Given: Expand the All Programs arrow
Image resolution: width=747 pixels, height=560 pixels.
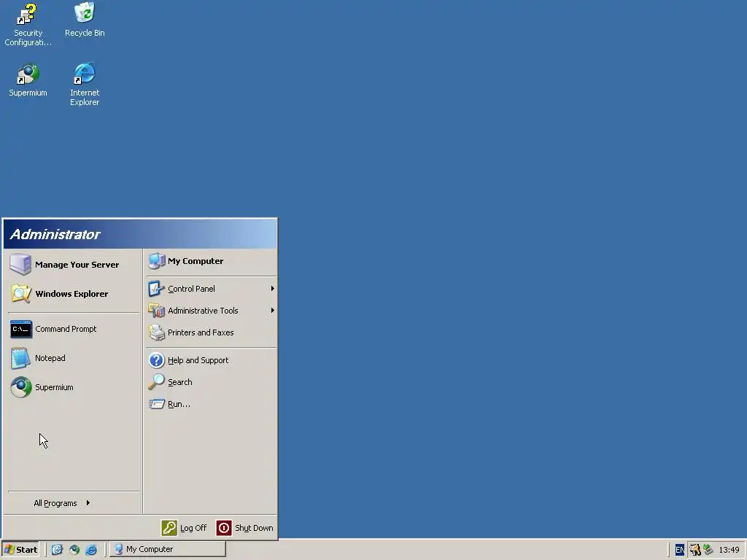Looking at the screenshot, I should pyautogui.click(x=88, y=503).
